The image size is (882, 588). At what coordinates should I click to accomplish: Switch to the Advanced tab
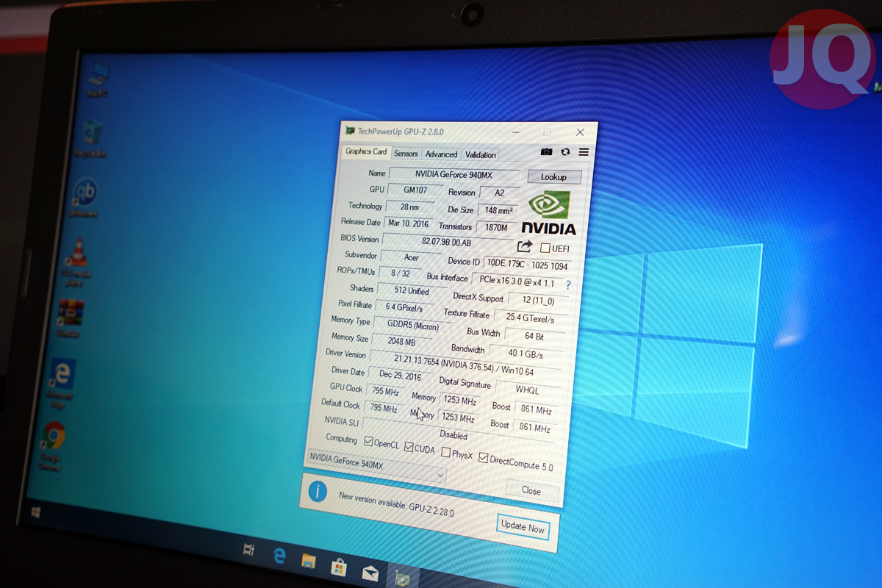click(x=441, y=154)
